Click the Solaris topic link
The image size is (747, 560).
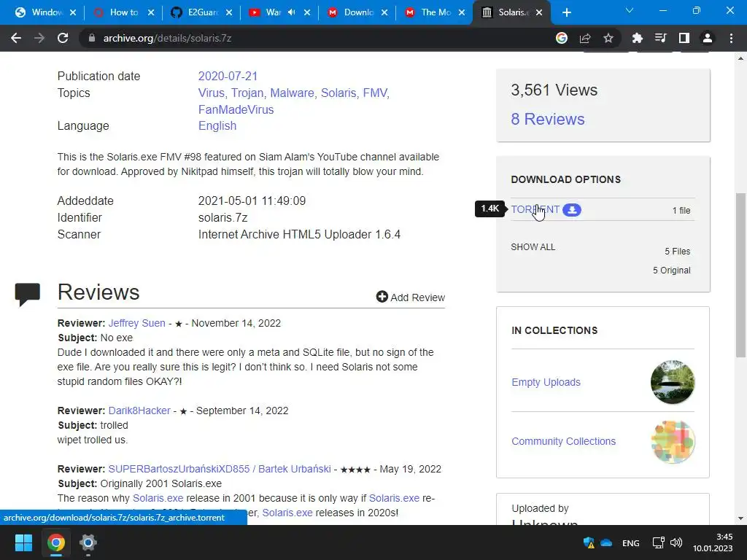click(338, 93)
